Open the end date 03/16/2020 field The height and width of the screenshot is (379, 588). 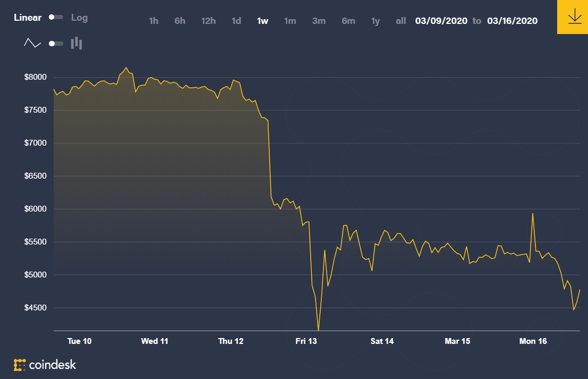(512, 21)
